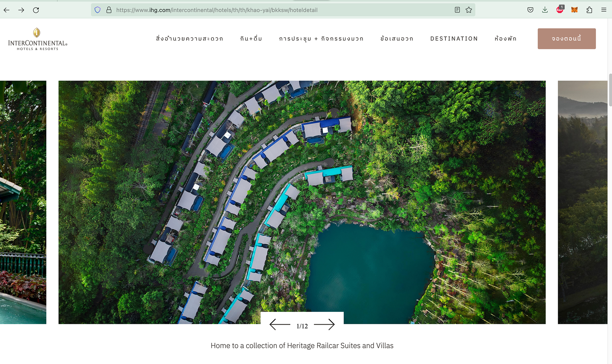Viewport: 612px width, 364px height.
Task: Open the ห้องพัก menu item
Action: click(x=505, y=39)
